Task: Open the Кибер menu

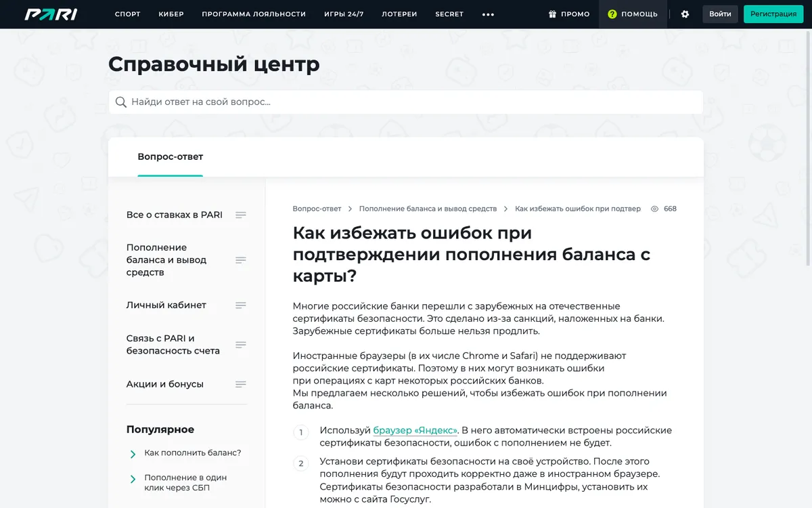Action: coord(171,14)
